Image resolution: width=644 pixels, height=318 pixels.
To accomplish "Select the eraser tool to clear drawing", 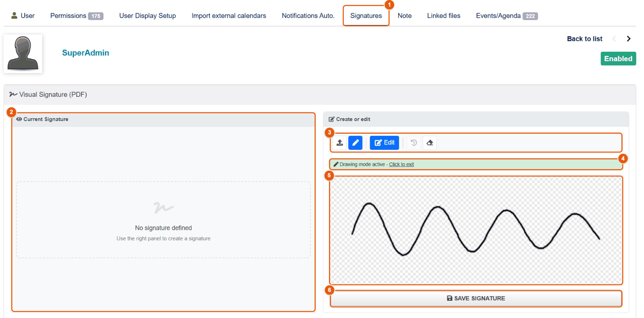I will (430, 143).
